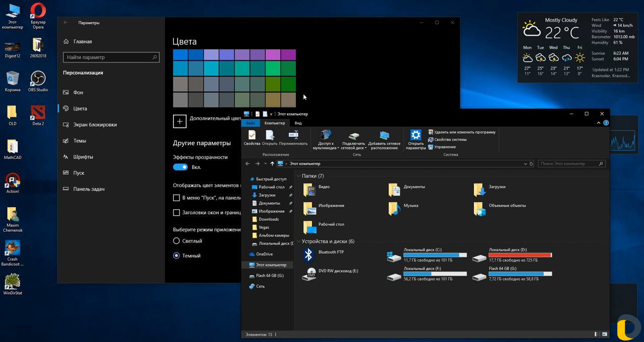Select the Светлый app mode radio button
The image size is (644, 342).
[177, 241]
